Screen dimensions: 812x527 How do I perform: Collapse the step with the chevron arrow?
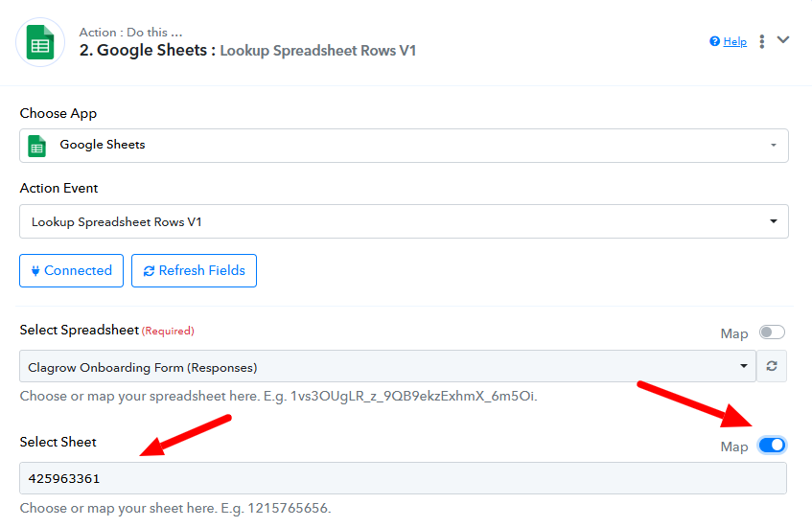pyautogui.click(x=783, y=40)
